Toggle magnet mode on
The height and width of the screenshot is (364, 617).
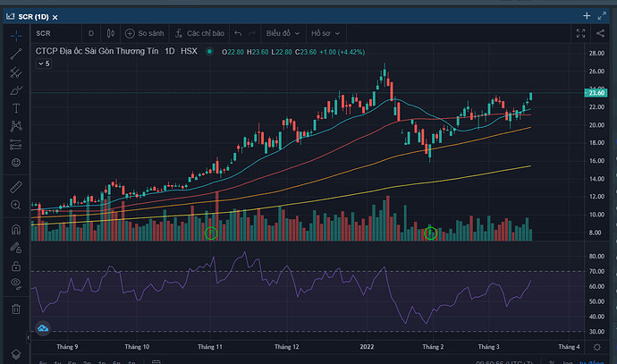pos(15,230)
